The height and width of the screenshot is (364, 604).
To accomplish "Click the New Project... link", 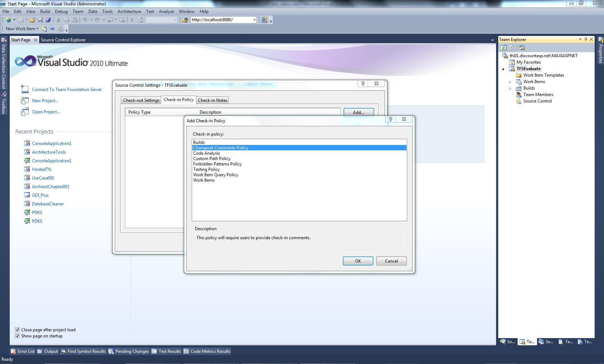I will [x=45, y=101].
